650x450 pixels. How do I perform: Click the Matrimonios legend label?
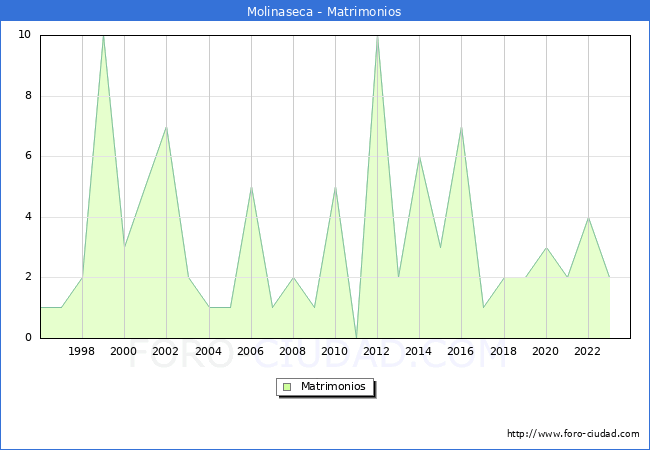pyautogui.click(x=333, y=386)
